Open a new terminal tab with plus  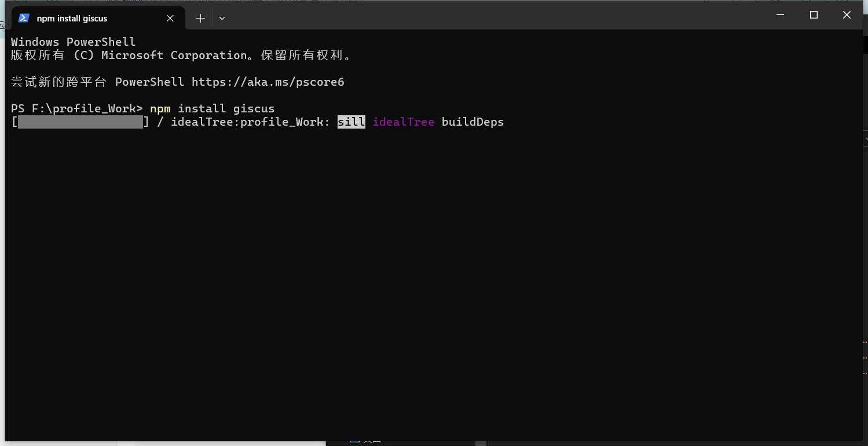[200, 18]
